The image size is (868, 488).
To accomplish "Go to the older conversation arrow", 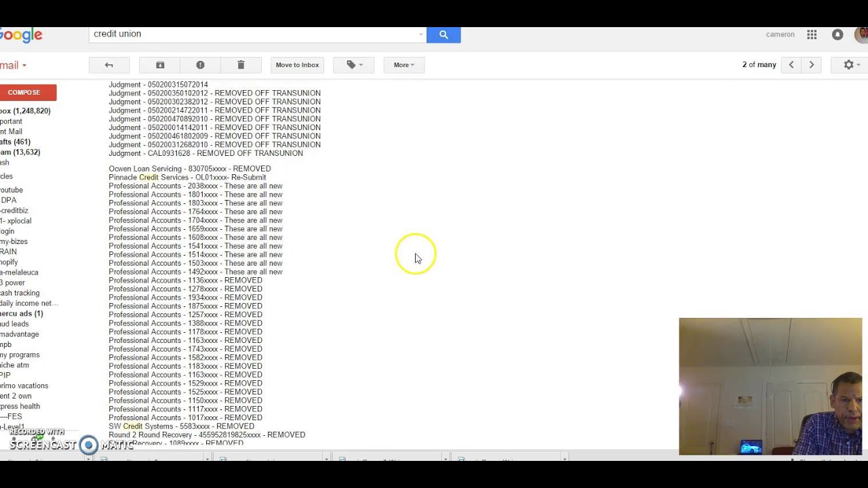I will tap(811, 65).
